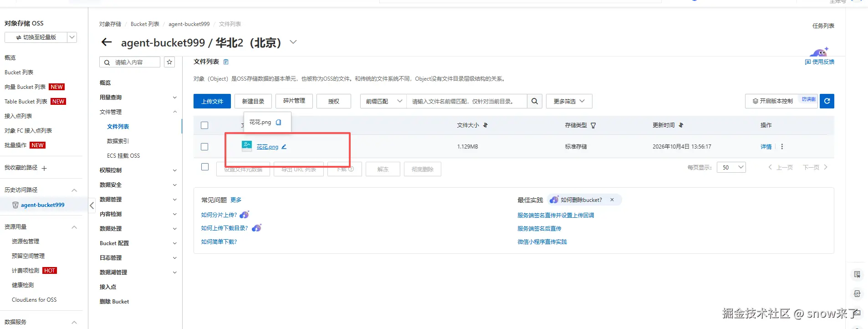
Task: Open the bucket region dropdown chevron
Action: click(293, 42)
